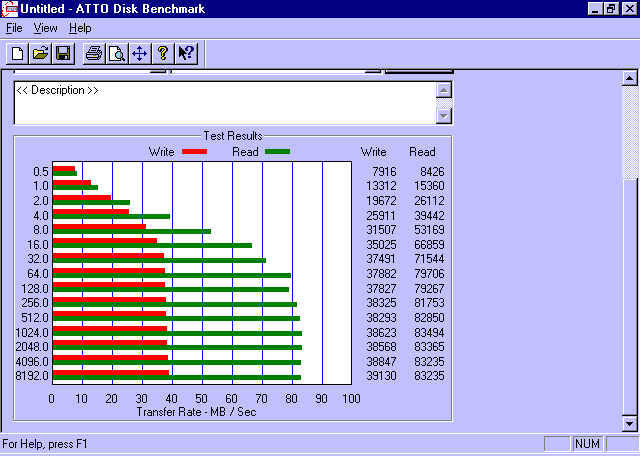Restore the window using title bar button
Screen dimensions: 640x456
(611, 9)
